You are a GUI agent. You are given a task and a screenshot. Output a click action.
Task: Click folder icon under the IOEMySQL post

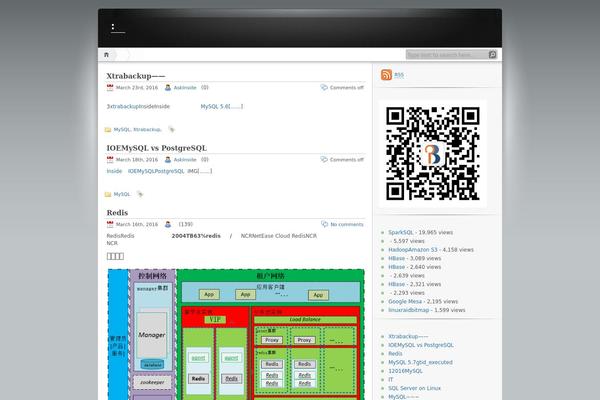tap(108, 194)
